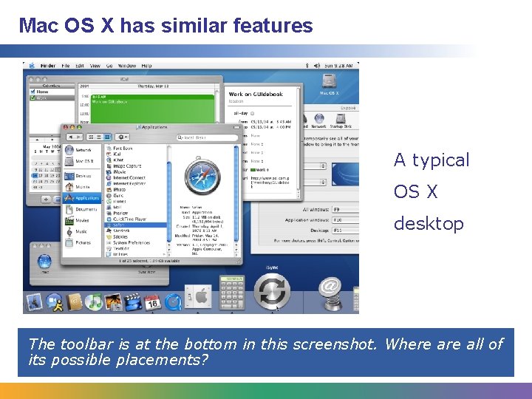Viewport: 532px width, 399px height.
Task: Select Safari in the Applications list
Action: click(135, 225)
